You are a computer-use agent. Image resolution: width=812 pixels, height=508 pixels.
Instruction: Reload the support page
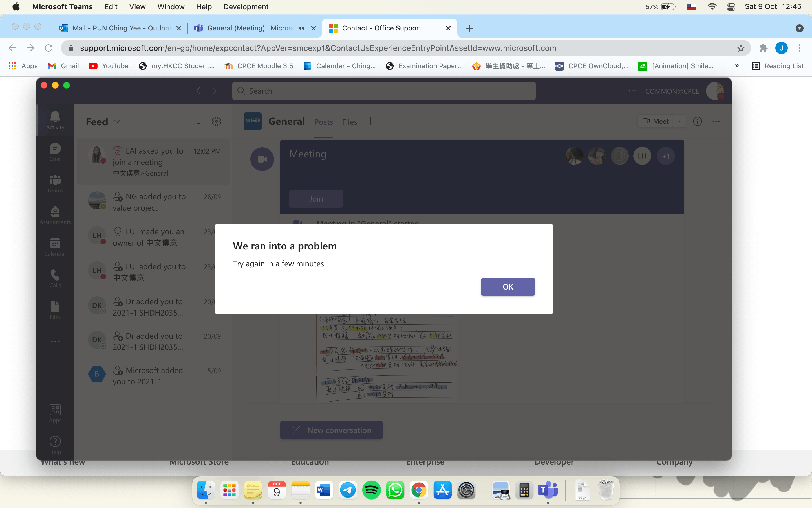point(49,48)
